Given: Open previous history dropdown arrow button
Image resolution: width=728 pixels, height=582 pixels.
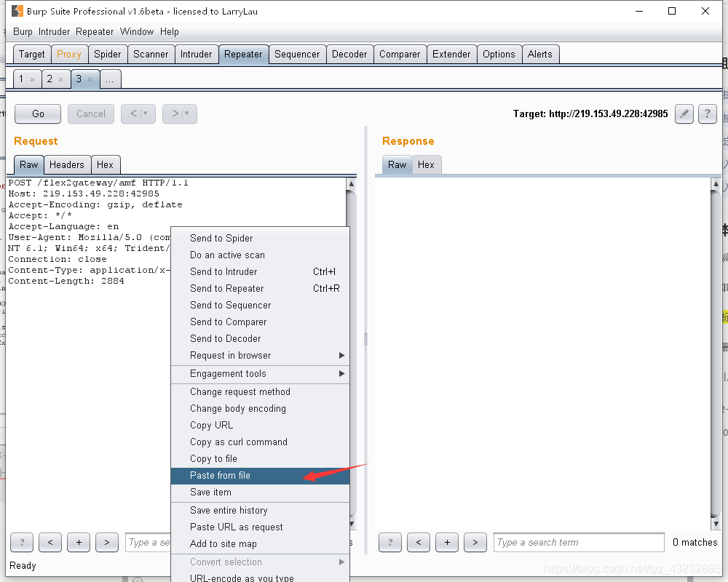Looking at the screenshot, I should [145, 113].
